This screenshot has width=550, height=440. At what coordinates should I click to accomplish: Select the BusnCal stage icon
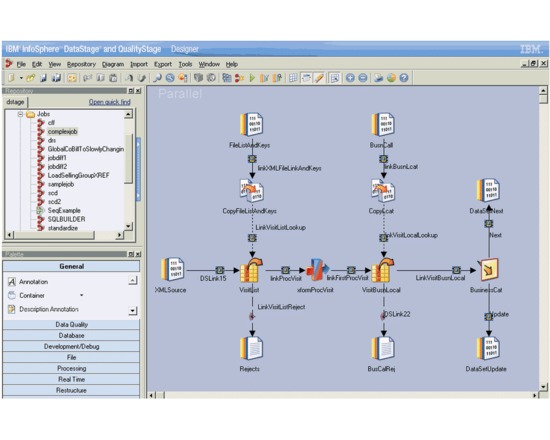pyautogui.click(x=383, y=124)
